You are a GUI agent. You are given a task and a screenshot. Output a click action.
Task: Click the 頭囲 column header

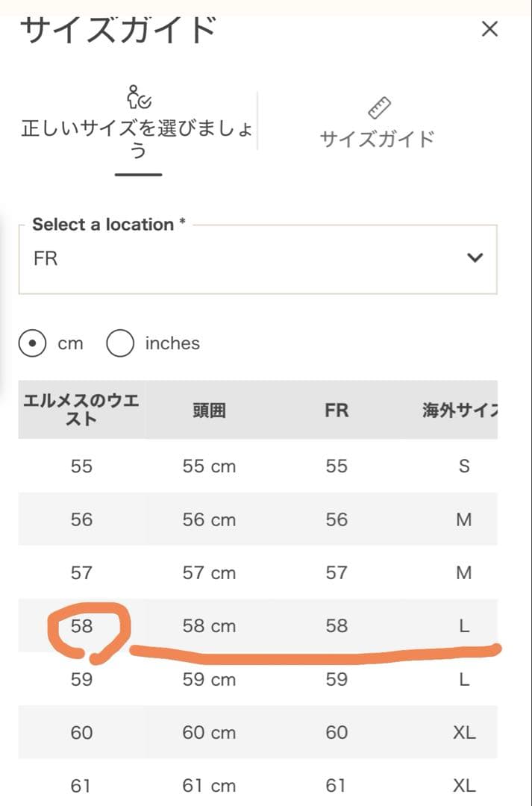(x=208, y=410)
